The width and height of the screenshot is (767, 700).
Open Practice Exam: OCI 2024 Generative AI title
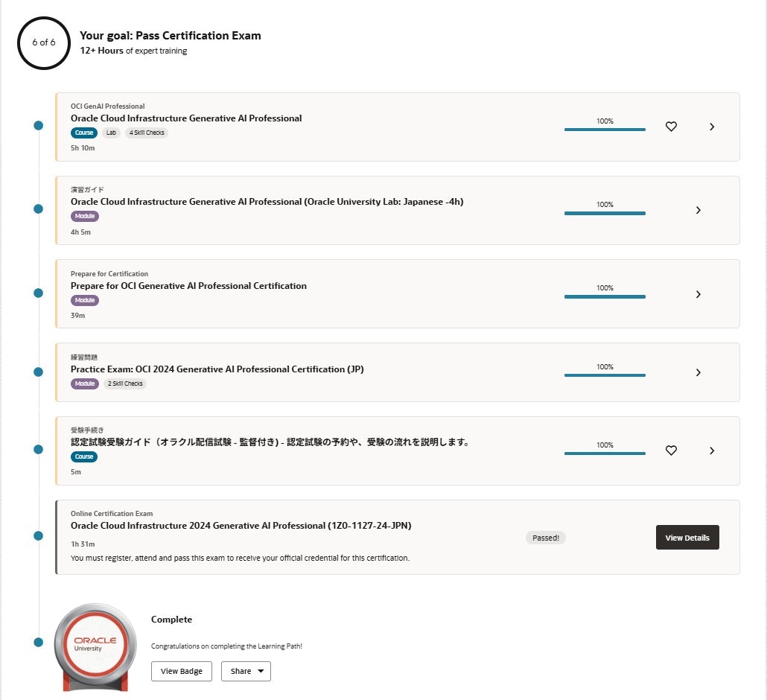217,369
